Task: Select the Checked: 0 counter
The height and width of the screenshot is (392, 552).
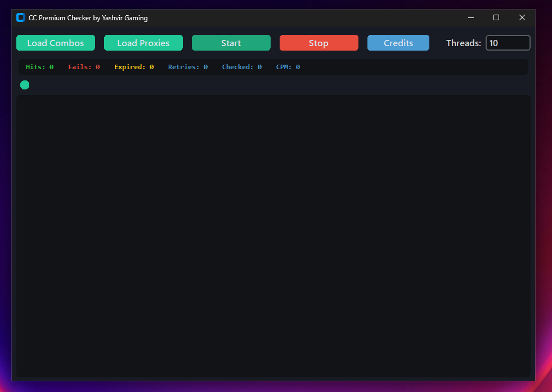Action: click(242, 67)
